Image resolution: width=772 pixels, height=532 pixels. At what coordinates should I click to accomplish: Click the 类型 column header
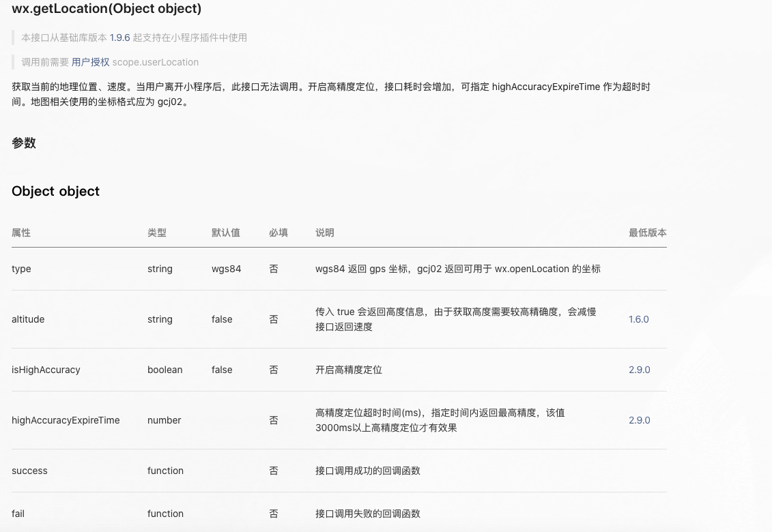[x=157, y=233]
